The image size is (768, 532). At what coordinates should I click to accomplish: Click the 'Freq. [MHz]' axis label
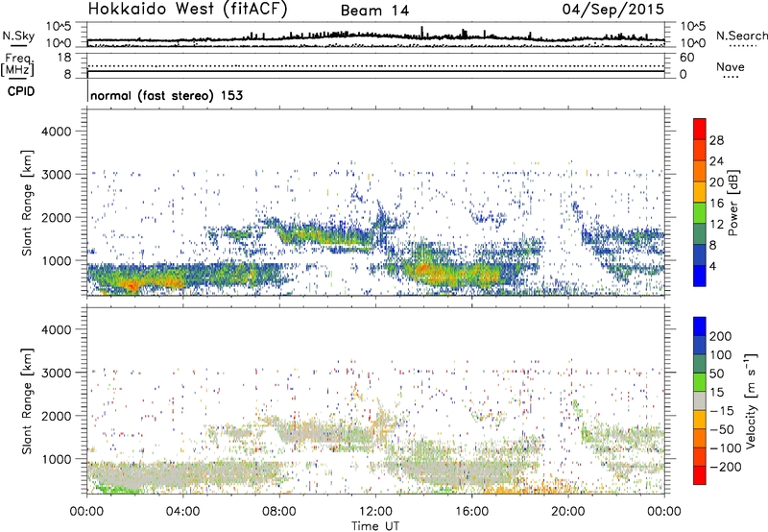click(17, 65)
